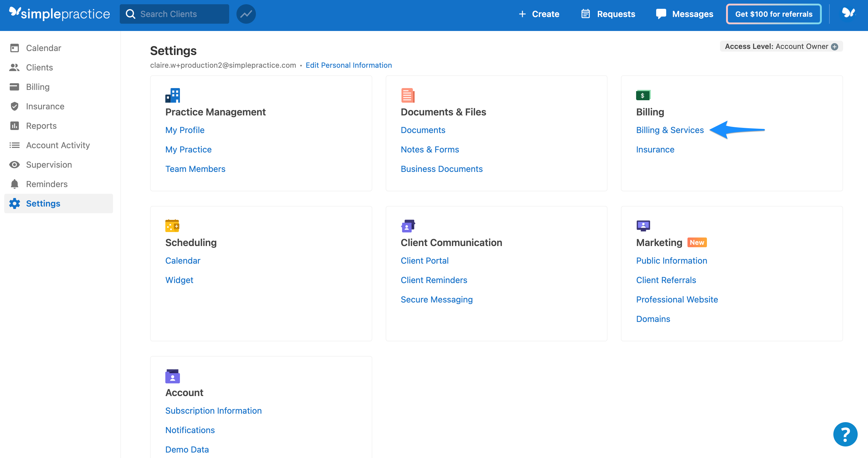
Task: Click the Account card icon
Action: tap(173, 376)
